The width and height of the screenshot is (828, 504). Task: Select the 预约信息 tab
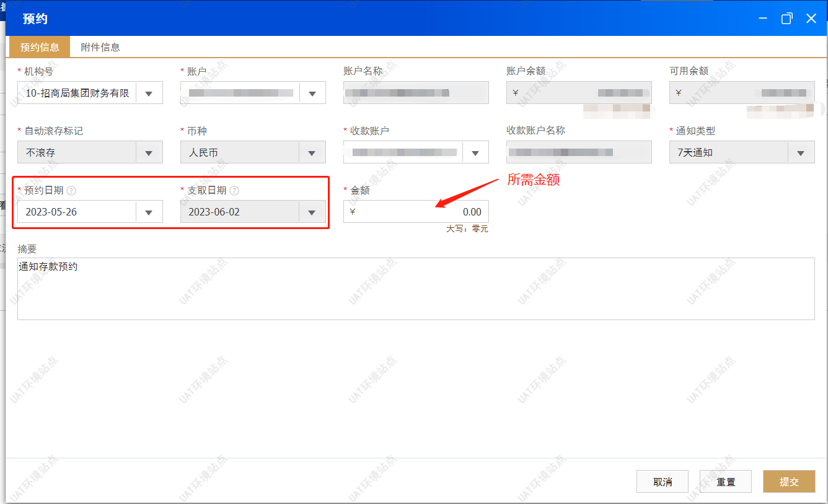[x=40, y=47]
